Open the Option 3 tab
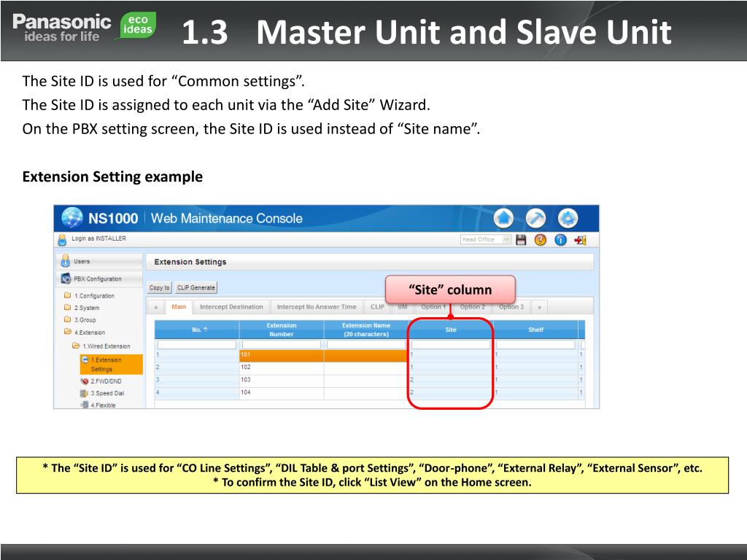 pyautogui.click(x=511, y=307)
